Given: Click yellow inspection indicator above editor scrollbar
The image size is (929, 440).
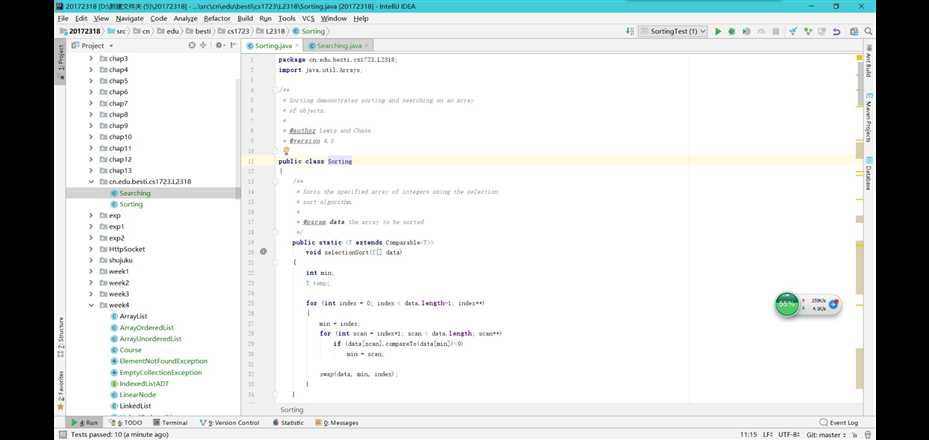Looking at the screenshot, I should coord(859,57).
